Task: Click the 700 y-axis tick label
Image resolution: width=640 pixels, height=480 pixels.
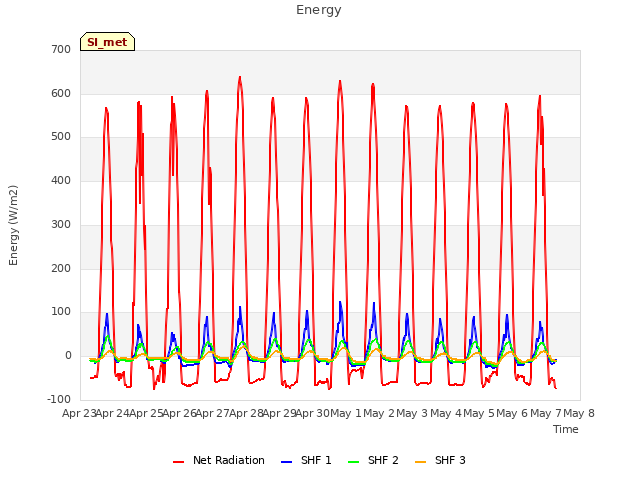Action: (61, 49)
